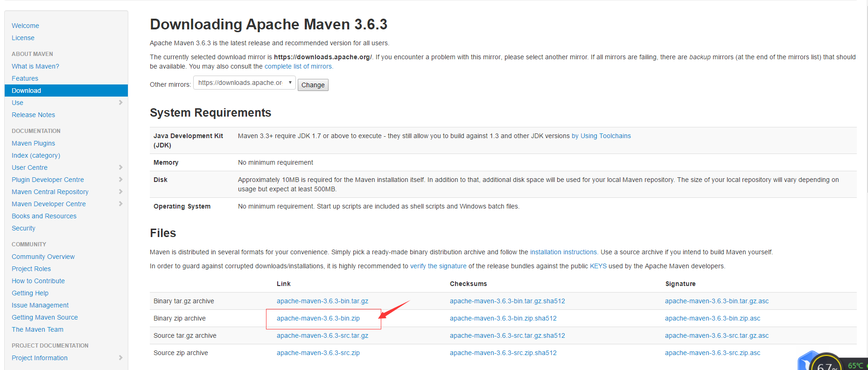868x370 pixels.
Task: Open the Features sidebar item
Action: pyautogui.click(x=25, y=78)
